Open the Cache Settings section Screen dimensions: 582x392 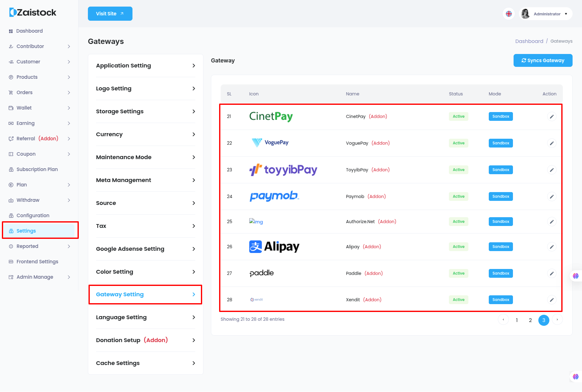coord(146,363)
